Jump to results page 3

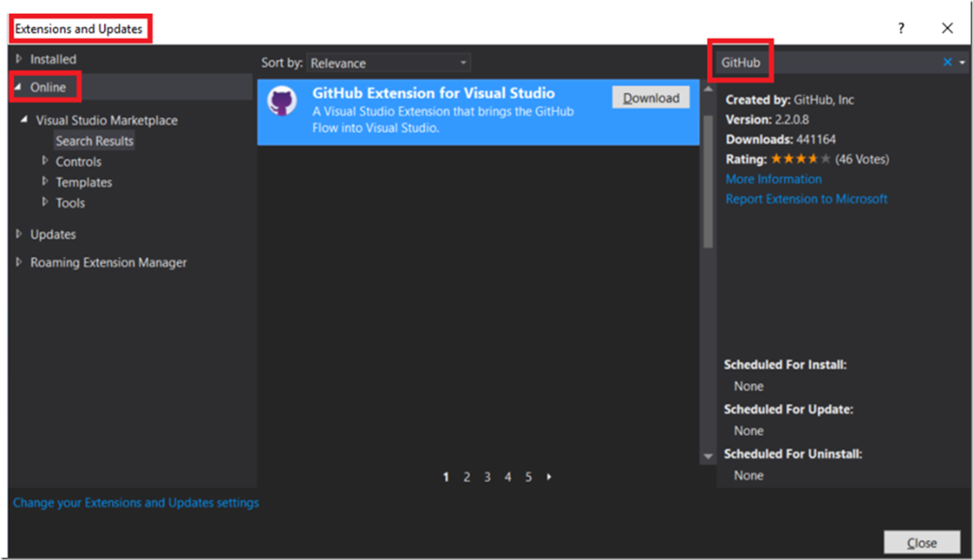487,477
